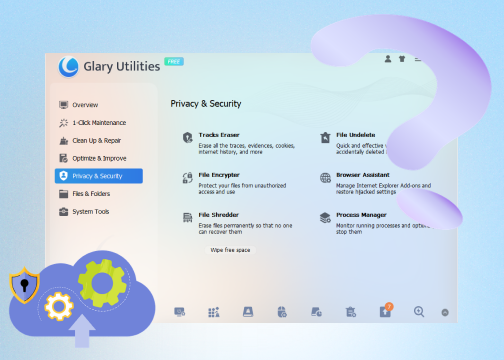Image resolution: width=504 pixels, height=360 pixels.
Task: Click the trash bin uninstall manager icon
Action: pos(351,312)
